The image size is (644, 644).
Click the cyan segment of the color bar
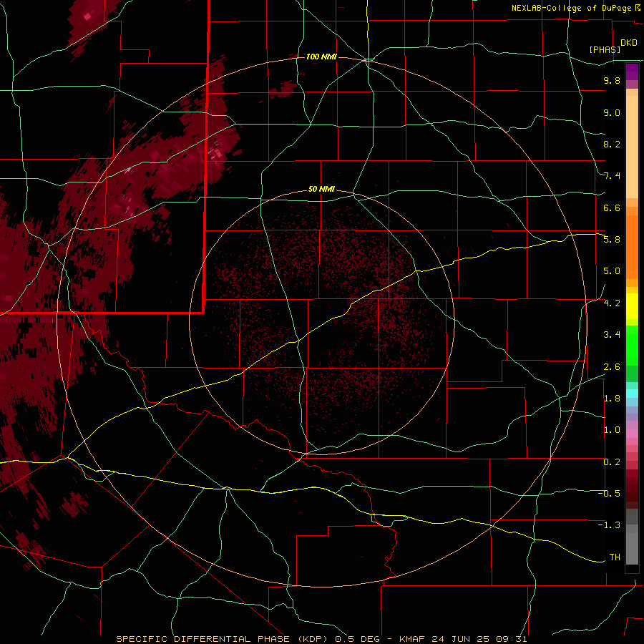point(632,394)
